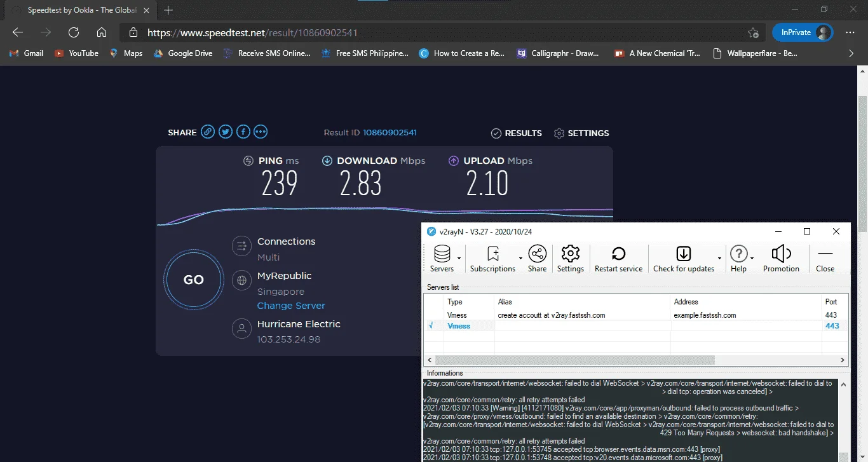Open more share options icon
This screenshot has width=868, height=462.
[261, 132]
